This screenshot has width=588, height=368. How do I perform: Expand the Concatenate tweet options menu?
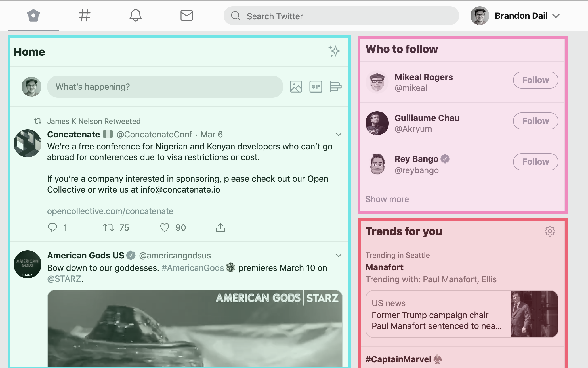[339, 134]
